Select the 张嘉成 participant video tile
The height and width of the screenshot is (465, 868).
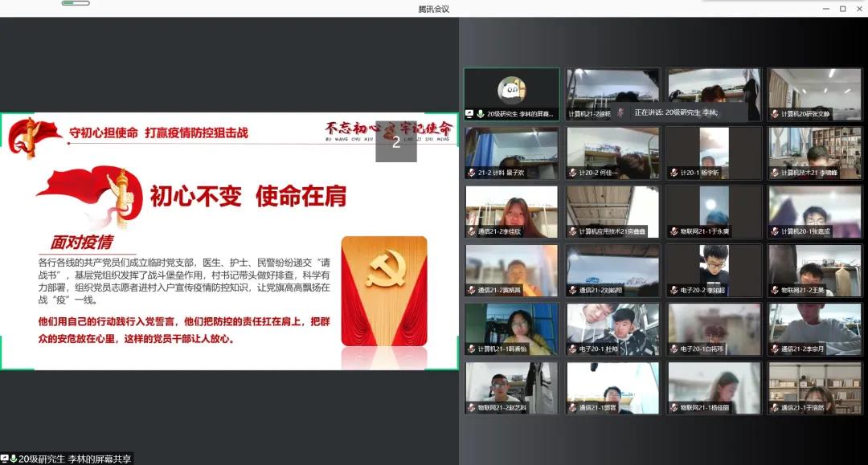[815, 211]
